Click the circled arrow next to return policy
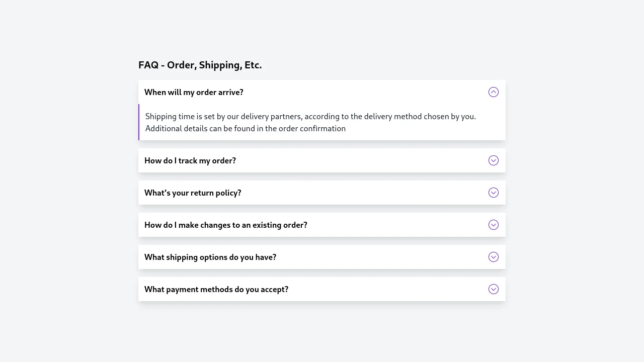Image resolution: width=644 pixels, height=362 pixels. [493, 193]
